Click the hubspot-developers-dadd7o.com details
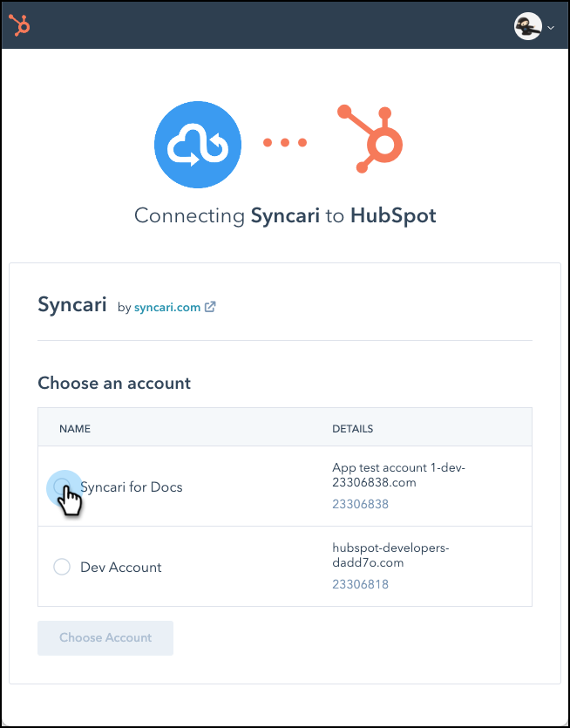 tap(390, 555)
